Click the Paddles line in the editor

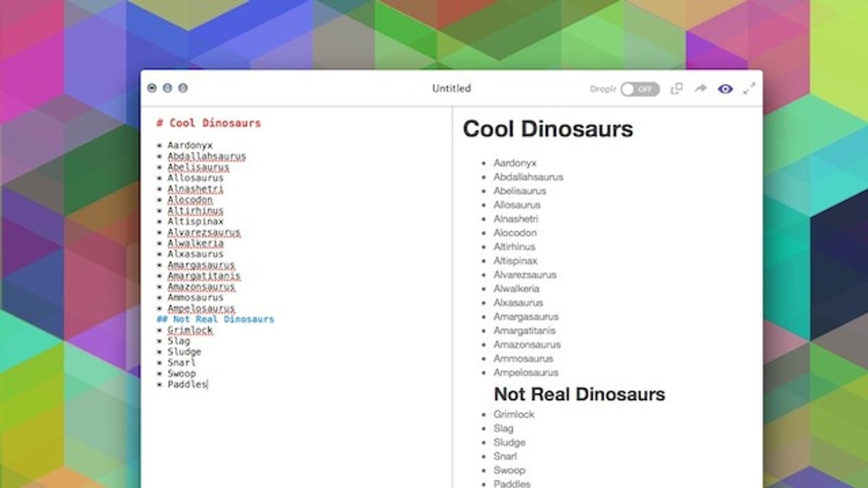(187, 385)
